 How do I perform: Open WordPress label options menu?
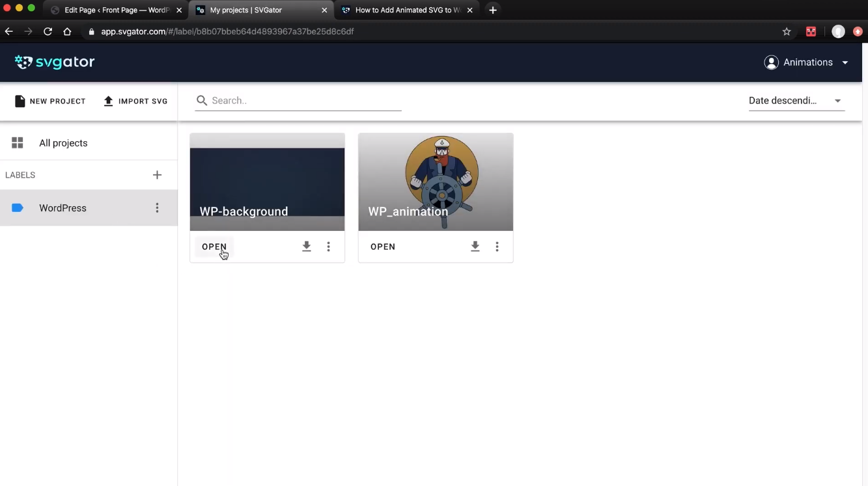point(157,208)
